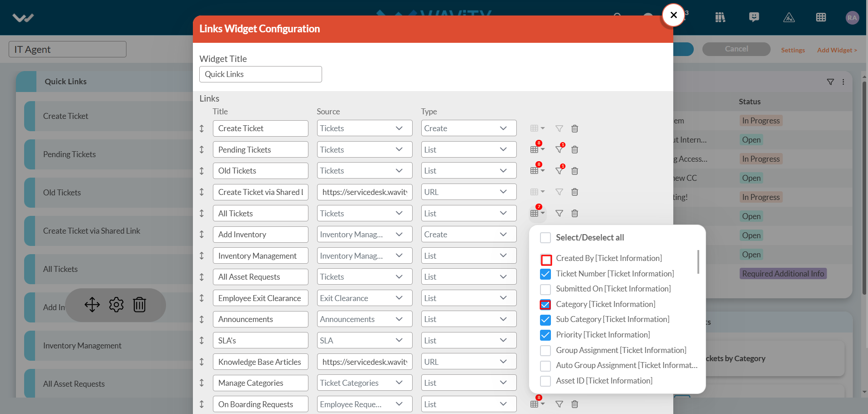Delete the All Tickets link row

pyautogui.click(x=575, y=213)
